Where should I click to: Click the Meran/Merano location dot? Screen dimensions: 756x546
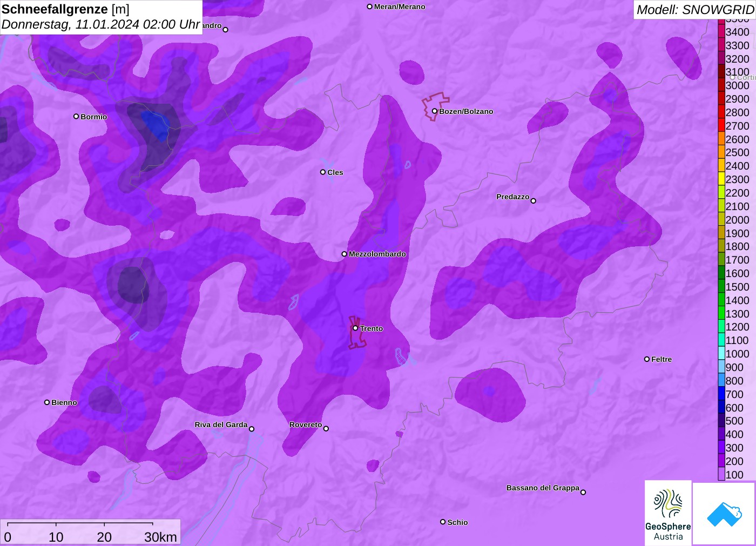point(370,6)
